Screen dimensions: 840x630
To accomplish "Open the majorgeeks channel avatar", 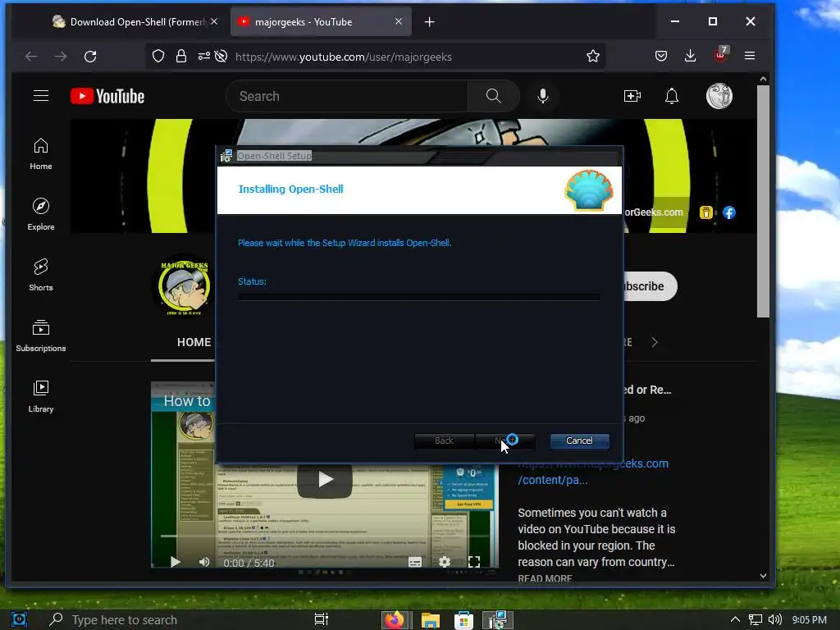I will pos(184,286).
